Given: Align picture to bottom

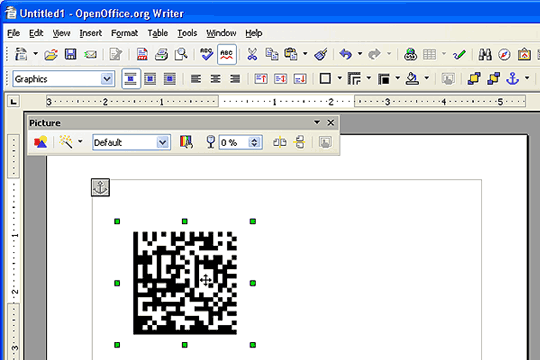Looking at the screenshot, I should 300,79.
